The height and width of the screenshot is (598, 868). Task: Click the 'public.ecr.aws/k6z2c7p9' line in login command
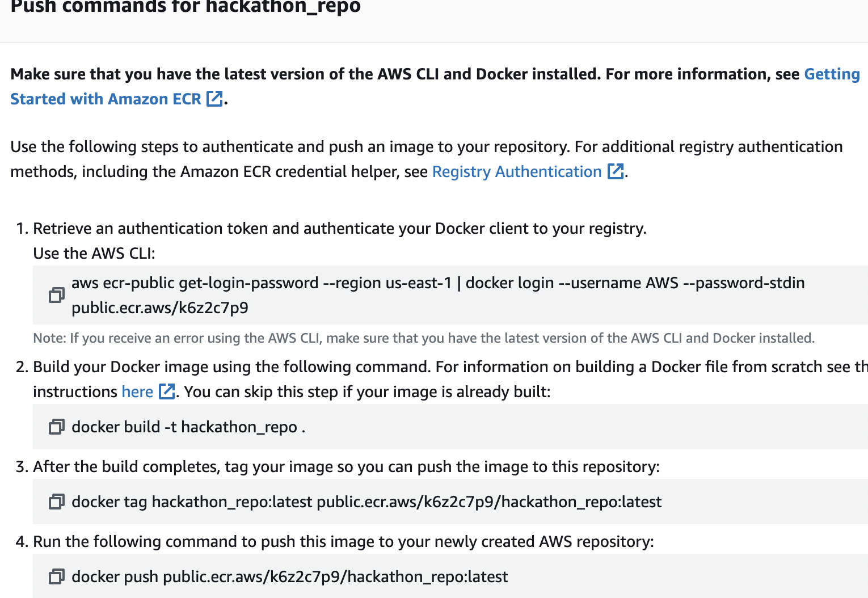tap(160, 308)
